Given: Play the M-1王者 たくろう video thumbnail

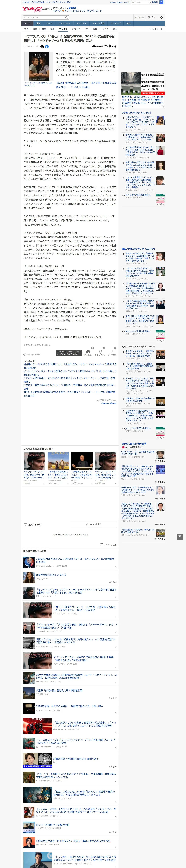Looking at the screenshot, I should coord(160,382).
